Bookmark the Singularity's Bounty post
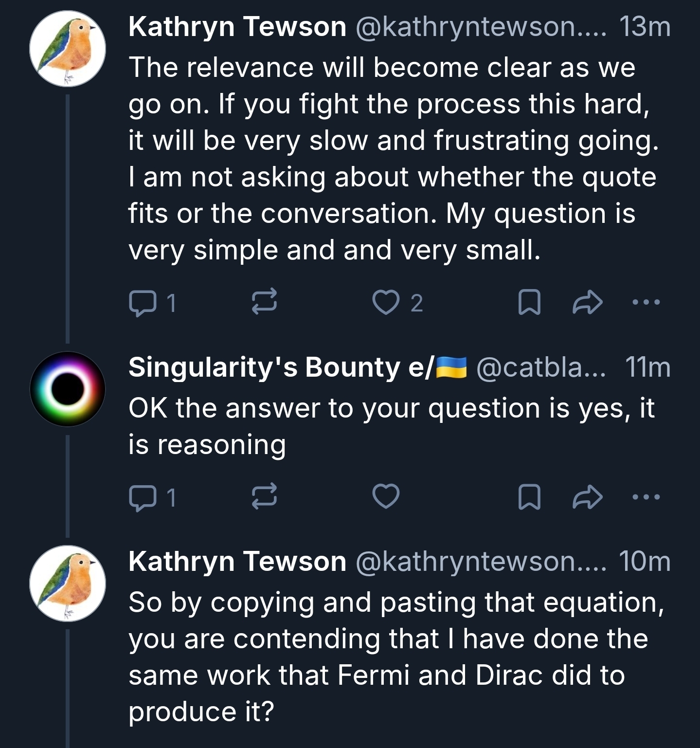 click(x=529, y=497)
